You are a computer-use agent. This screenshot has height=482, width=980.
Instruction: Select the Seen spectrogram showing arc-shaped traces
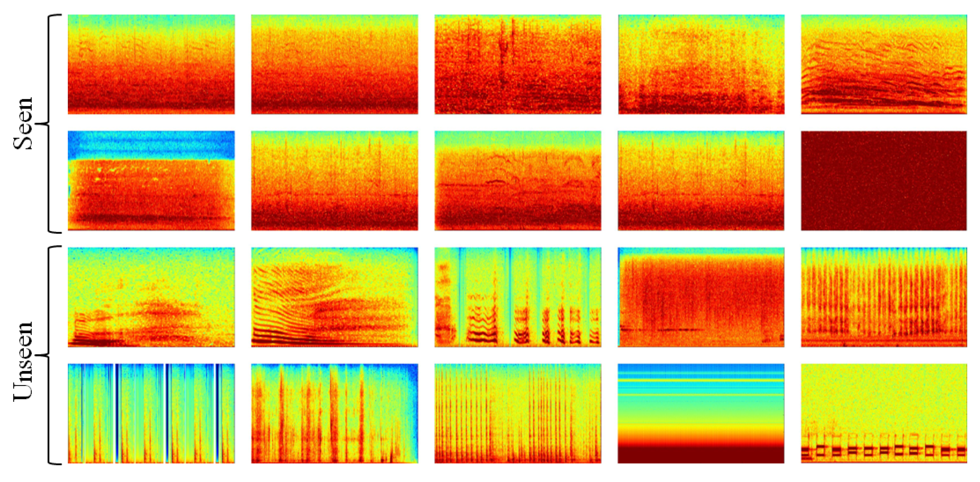coord(518,181)
